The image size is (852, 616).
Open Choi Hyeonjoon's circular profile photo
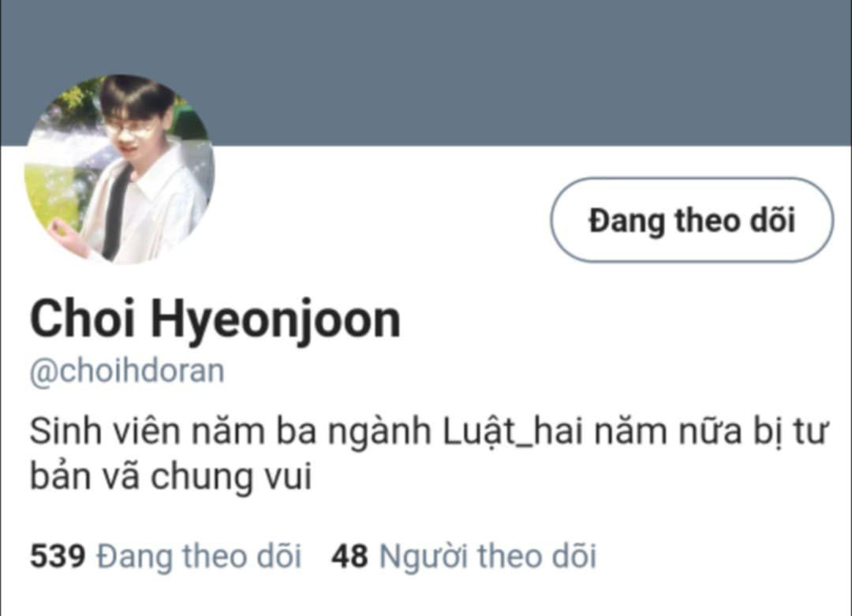(x=120, y=169)
